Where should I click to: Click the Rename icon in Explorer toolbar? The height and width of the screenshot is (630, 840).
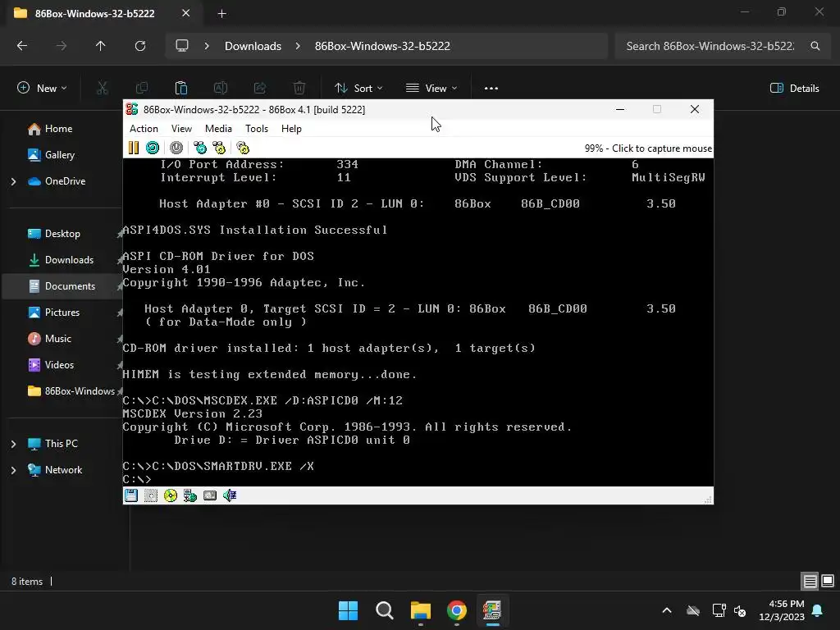221,89
